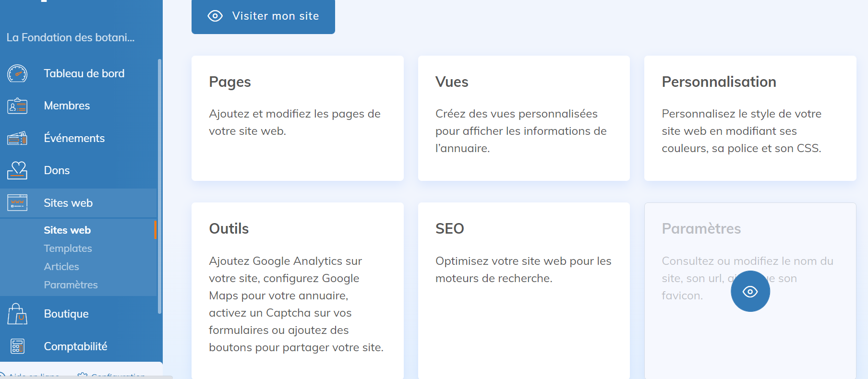Click the eye icon in Visiter mon site
868x379 pixels.
pos(215,16)
